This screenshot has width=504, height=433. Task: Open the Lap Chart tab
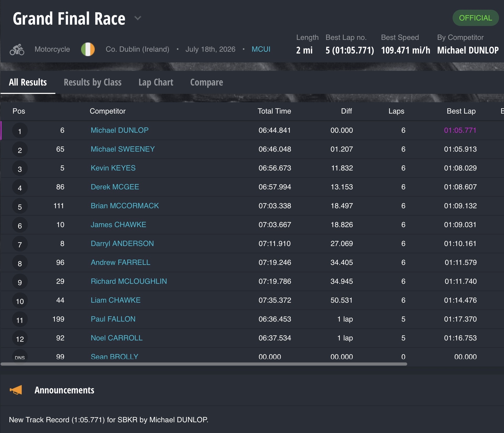click(156, 82)
